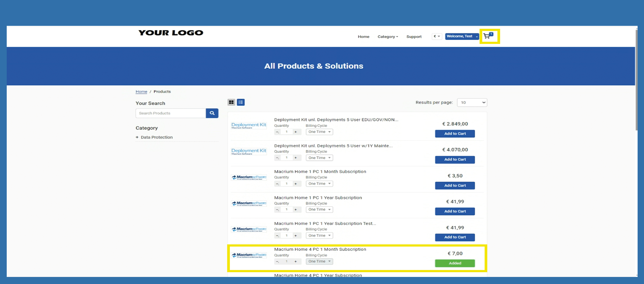The image size is (644, 284).
Task: Increase quantity for Macrium Home 4 PC 1 Month
Action: click(296, 262)
